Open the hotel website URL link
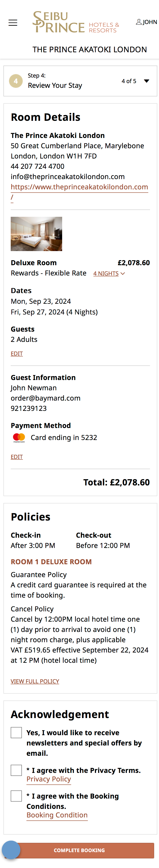This screenshot has width=159, height=868. coord(79,187)
